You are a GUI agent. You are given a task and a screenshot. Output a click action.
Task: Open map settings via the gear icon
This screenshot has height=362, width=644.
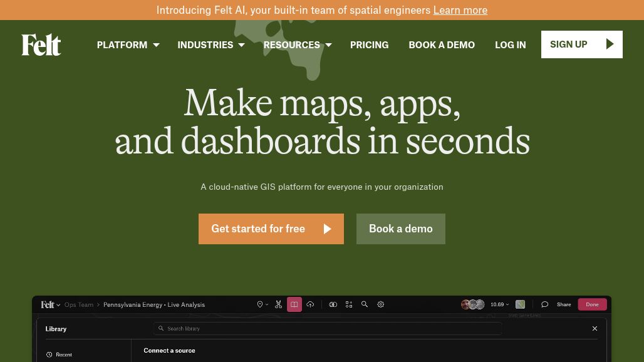point(380,304)
